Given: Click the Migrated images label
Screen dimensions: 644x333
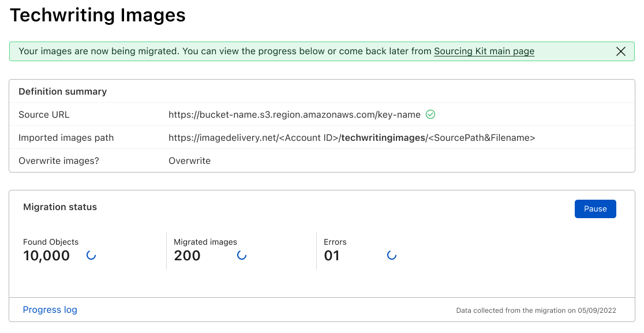Looking at the screenshot, I should click(205, 242).
